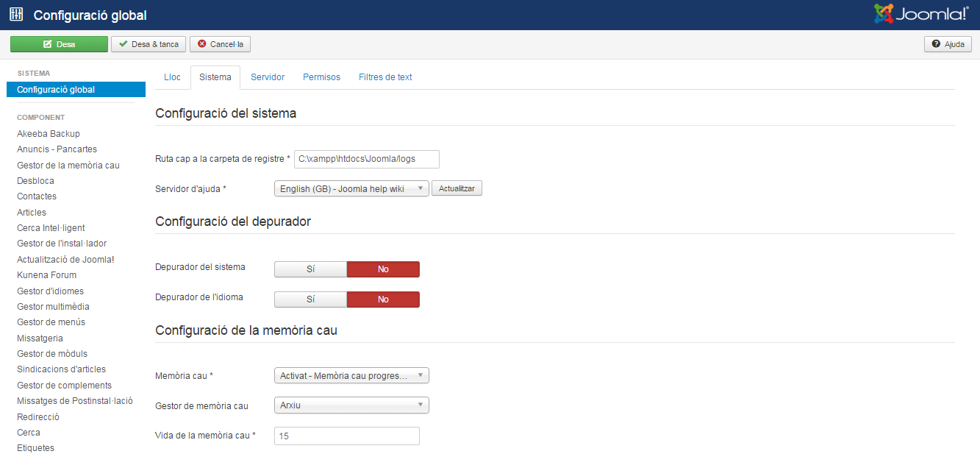Open Akeeba Backup in sidebar
Viewport: 980px width, 454px height.
pos(49,134)
